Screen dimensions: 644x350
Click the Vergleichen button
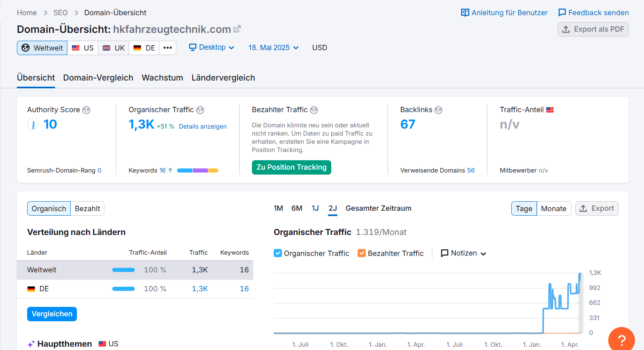[x=52, y=314]
